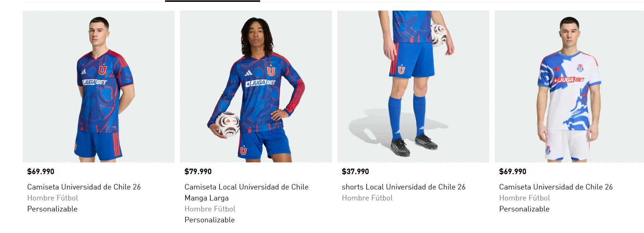Click 'shorts Local Universidad de Chile 26' title
The height and width of the screenshot is (233, 644).
pos(404,187)
